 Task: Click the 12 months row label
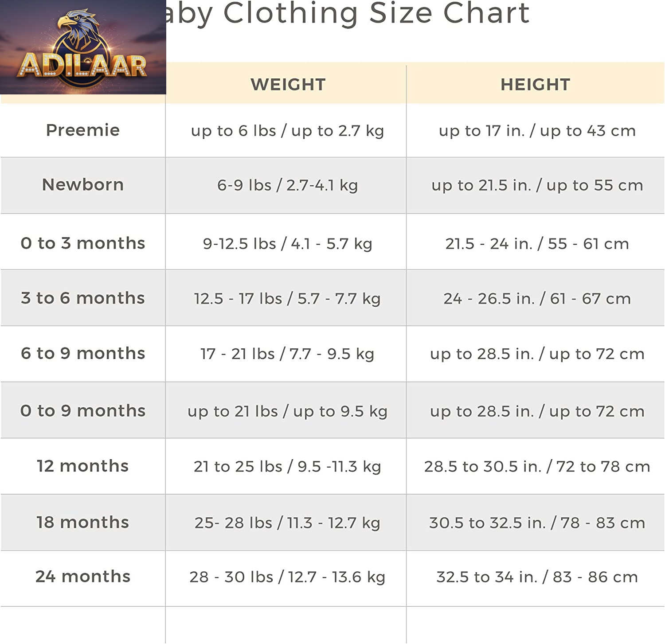[83, 466]
